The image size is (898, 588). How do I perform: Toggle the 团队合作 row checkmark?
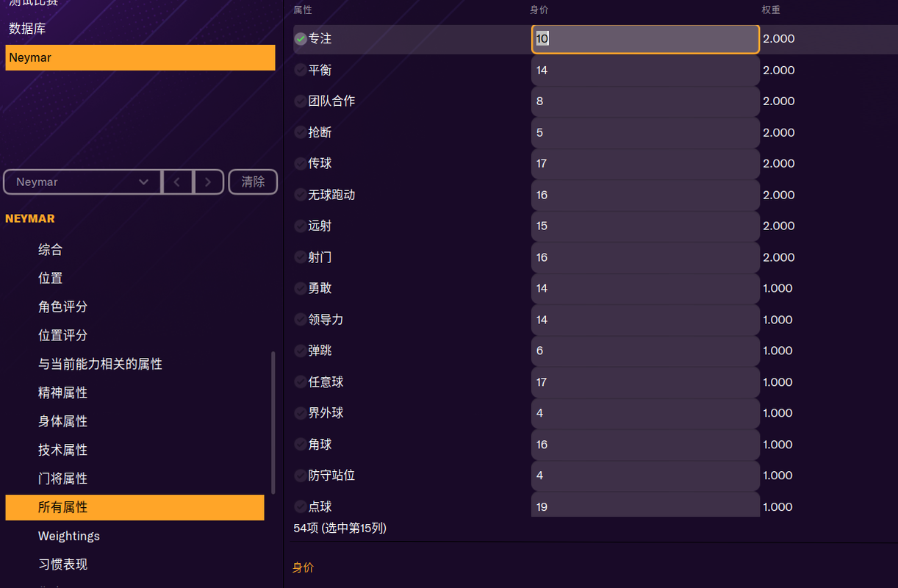[x=301, y=101]
